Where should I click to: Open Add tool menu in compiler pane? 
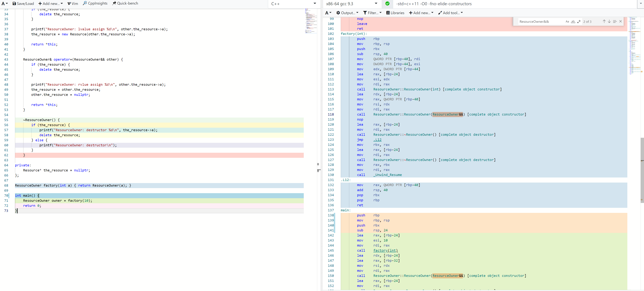point(451,13)
